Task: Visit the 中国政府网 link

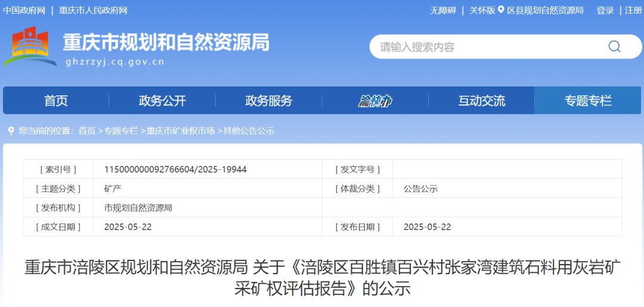Action: coord(24,10)
